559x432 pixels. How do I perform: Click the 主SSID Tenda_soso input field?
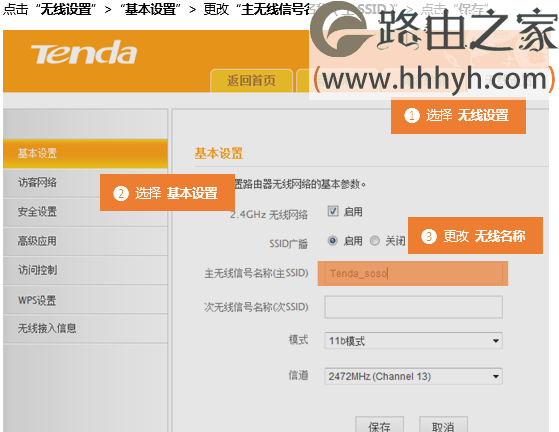[413, 274]
